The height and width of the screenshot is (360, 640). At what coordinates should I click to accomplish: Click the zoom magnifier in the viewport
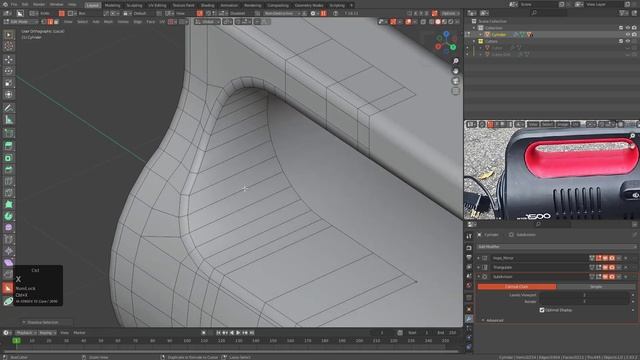point(456,61)
